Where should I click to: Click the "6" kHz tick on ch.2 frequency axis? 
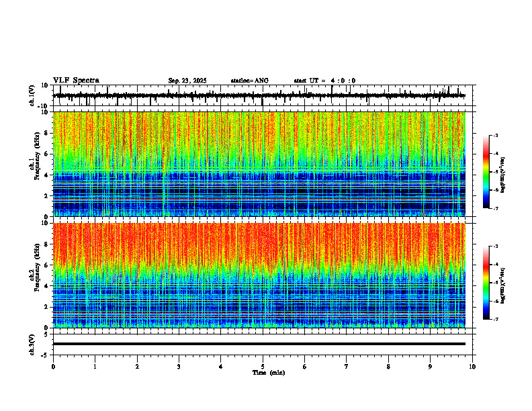click(46, 265)
